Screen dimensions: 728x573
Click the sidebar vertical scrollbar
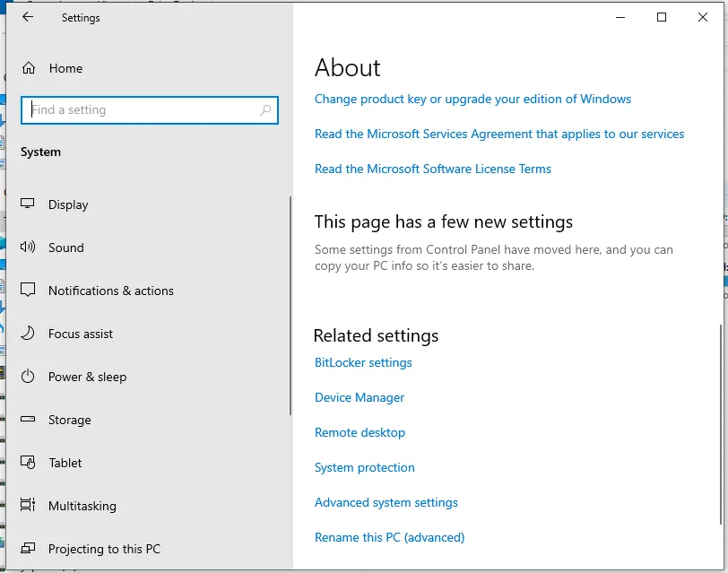(290, 305)
